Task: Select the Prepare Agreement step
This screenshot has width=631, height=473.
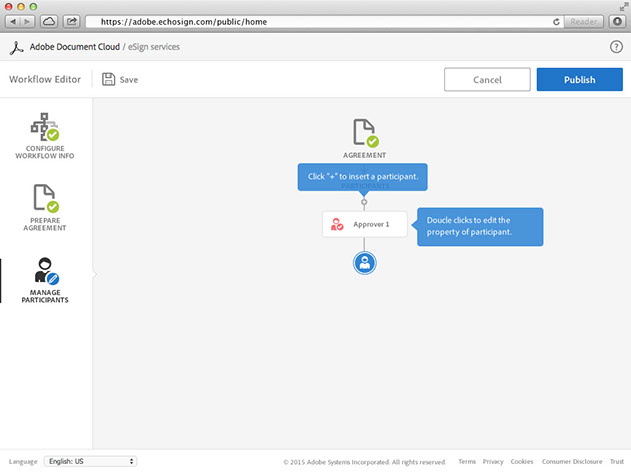Action: tap(45, 207)
